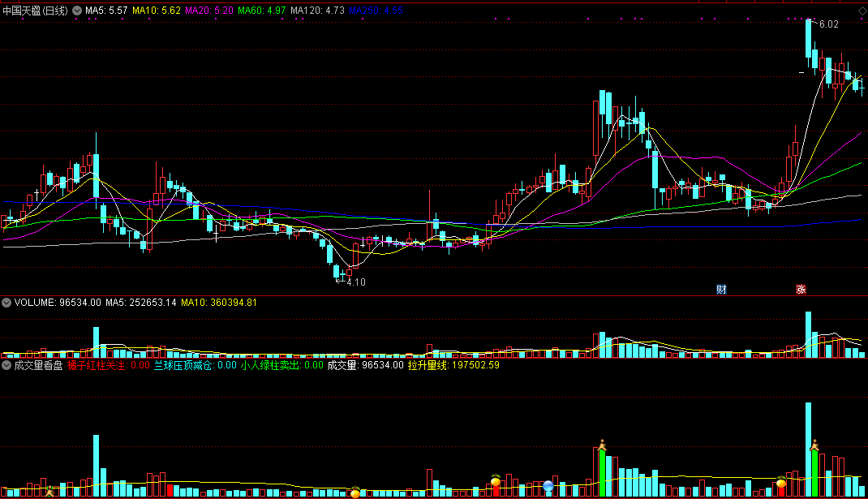Select the MA120: 4.73 label
The image size is (868, 499).
point(318,11)
